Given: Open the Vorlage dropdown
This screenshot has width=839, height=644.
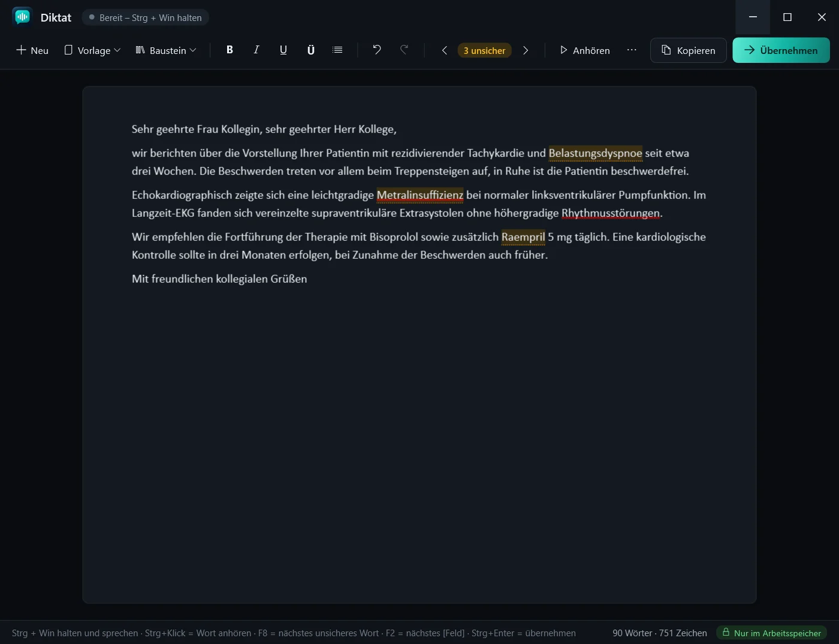Looking at the screenshot, I should 92,50.
